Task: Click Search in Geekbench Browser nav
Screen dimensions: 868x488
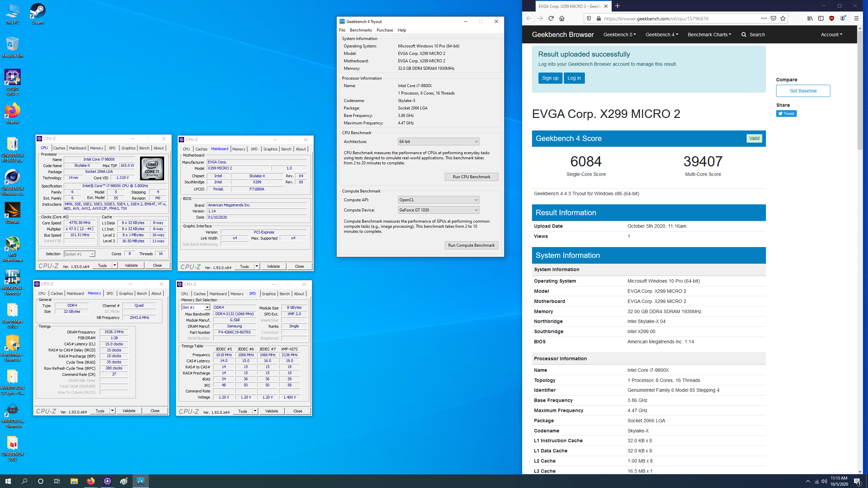Action: coord(753,35)
